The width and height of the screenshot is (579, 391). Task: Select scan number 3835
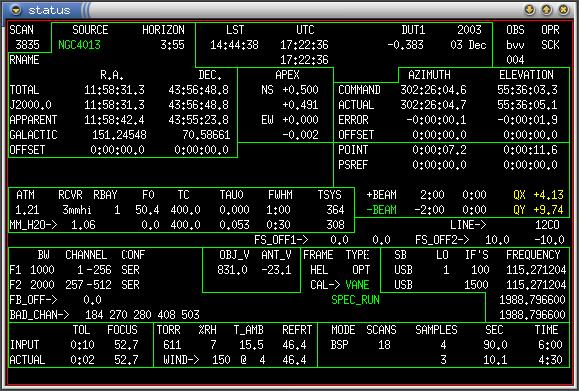[x=27, y=45]
